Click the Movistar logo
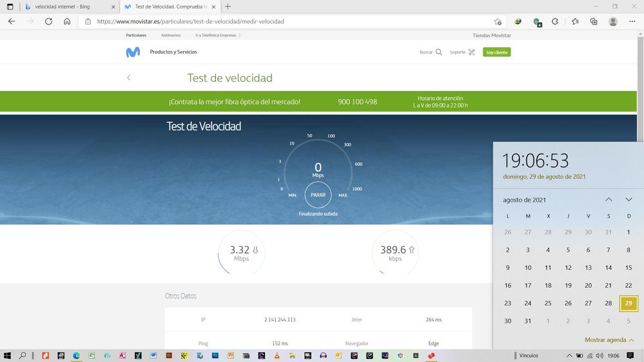Screen dimensions: 644x362 click(133, 52)
